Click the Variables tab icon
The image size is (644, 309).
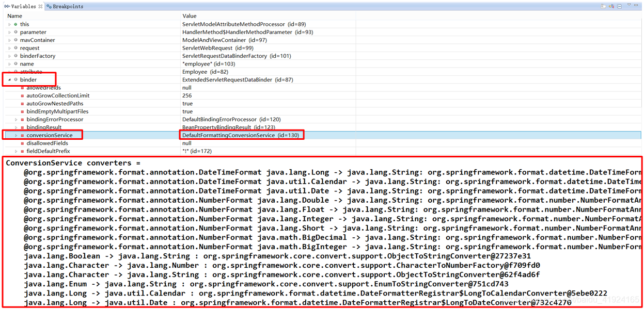(7, 6)
